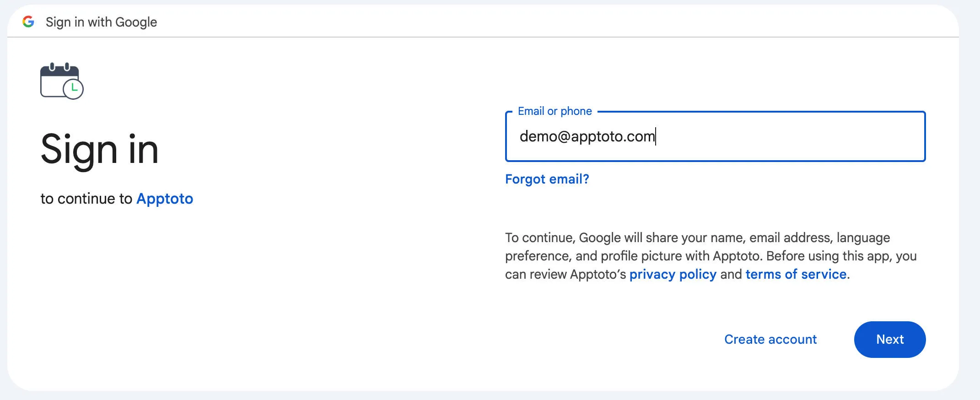The width and height of the screenshot is (980, 400).
Task: Click the 'Email or phone' field label
Action: tap(555, 111)
